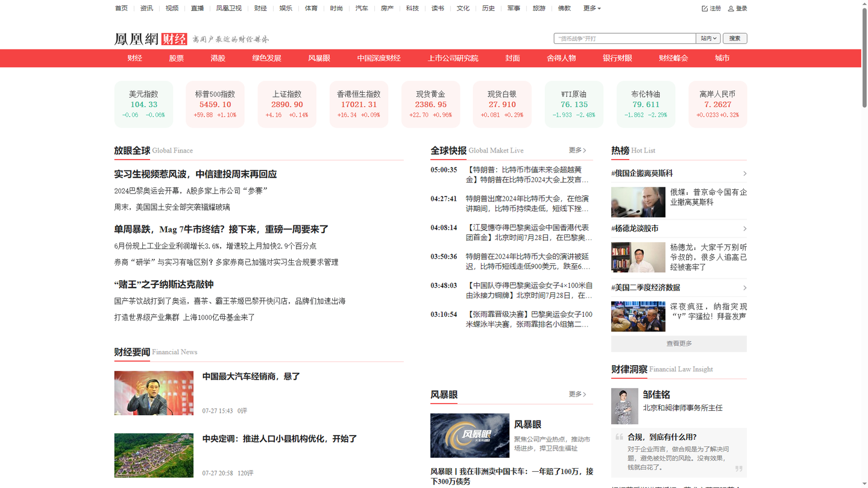The height and width of the screenshot is (488, 868).
Task: Open article 中央定调：推进人口小县机构优化
Action: (280, 439)
